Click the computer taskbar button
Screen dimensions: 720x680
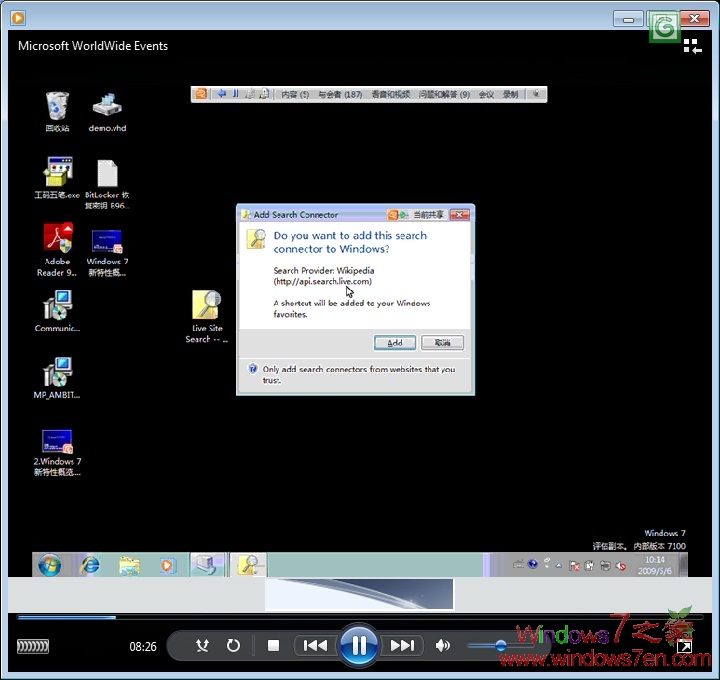tap(207, 565)
